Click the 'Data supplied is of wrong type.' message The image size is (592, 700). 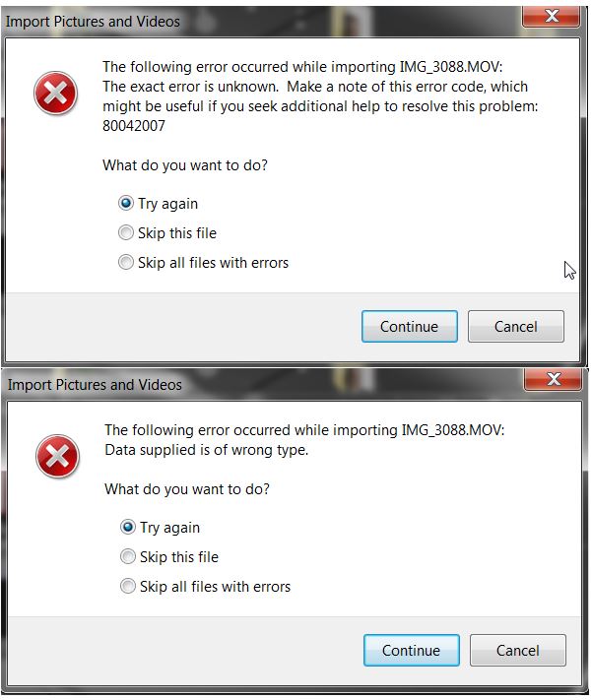207,450
